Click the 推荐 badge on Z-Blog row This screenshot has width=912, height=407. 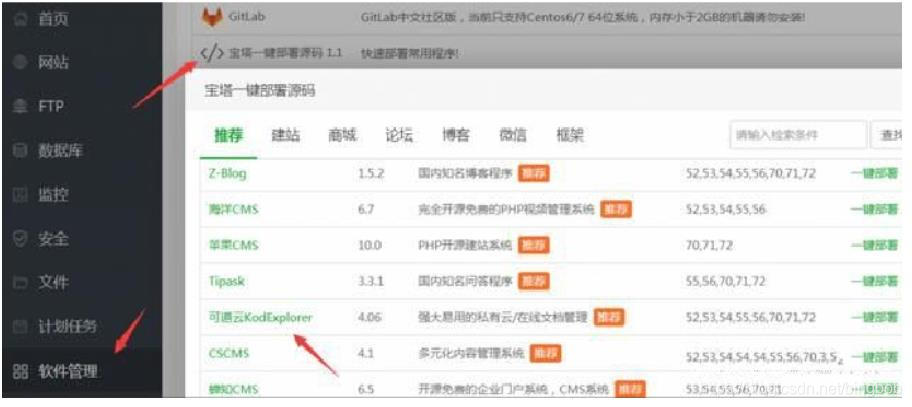(533, 173)
